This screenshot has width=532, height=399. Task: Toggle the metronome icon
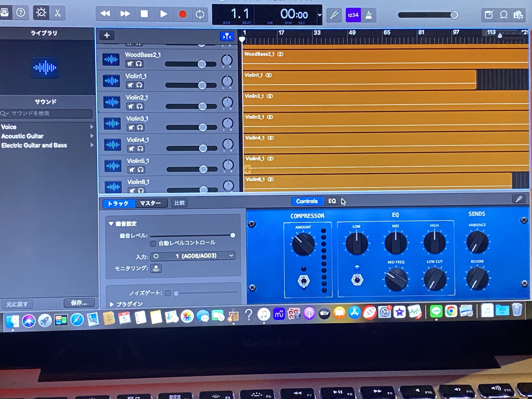click(369, 15)
